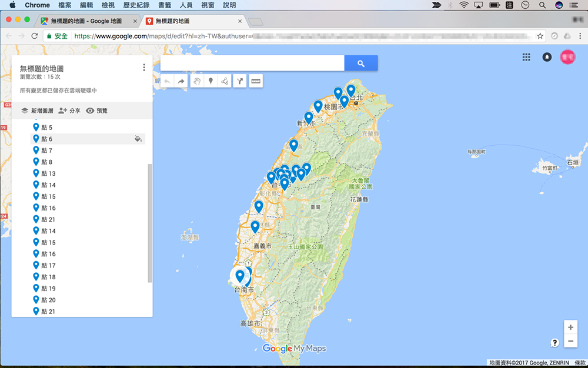Open the map options three-dot menu

point(144,68)
